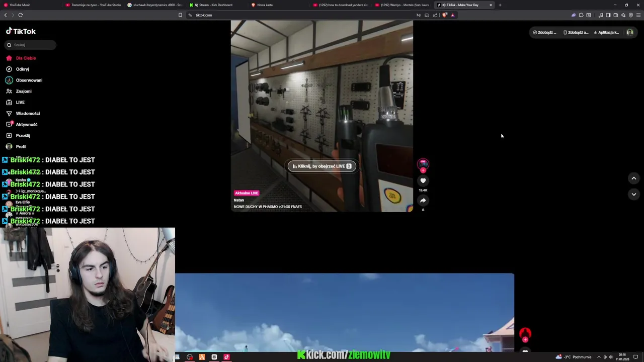Open browser hamburger menu

pos(638,15)
